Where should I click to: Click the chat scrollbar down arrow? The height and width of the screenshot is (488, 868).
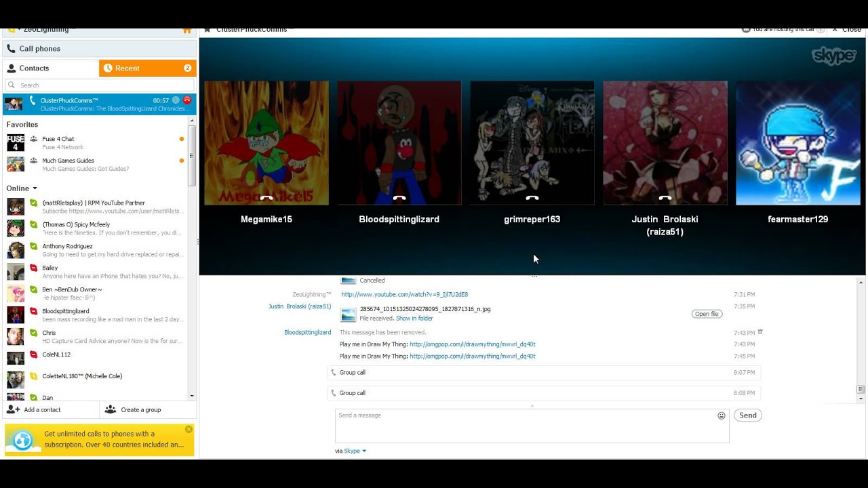click(861, 399)
